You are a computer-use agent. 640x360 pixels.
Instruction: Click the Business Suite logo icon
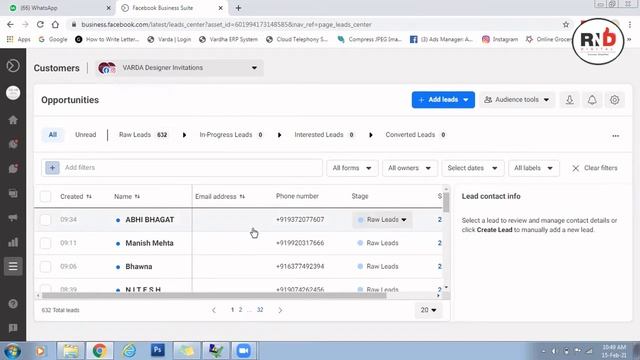[13, 66]
